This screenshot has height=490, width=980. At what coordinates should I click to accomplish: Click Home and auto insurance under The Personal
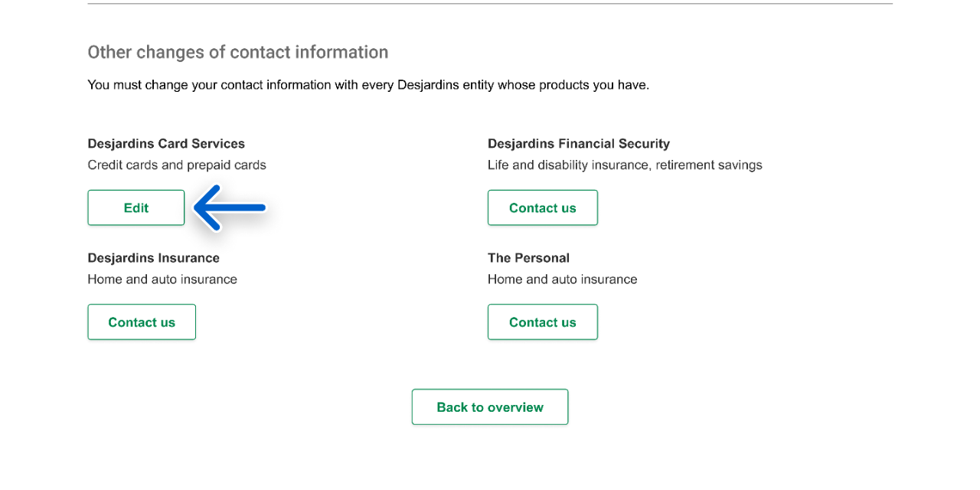click(562, 279)
